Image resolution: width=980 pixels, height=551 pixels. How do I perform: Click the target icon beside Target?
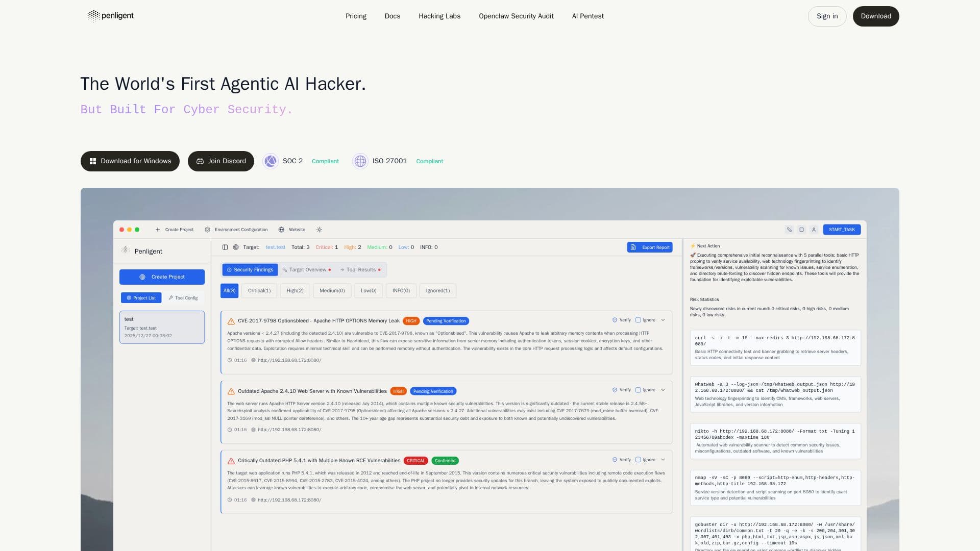[236, 247]
